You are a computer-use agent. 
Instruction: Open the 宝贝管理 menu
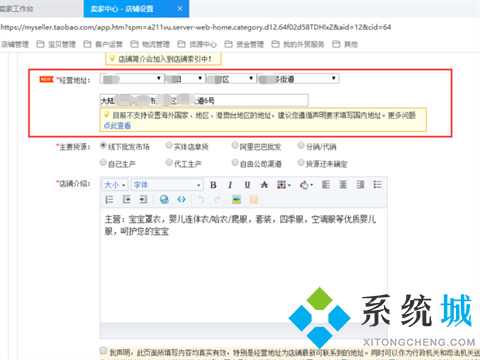[57, 44]
